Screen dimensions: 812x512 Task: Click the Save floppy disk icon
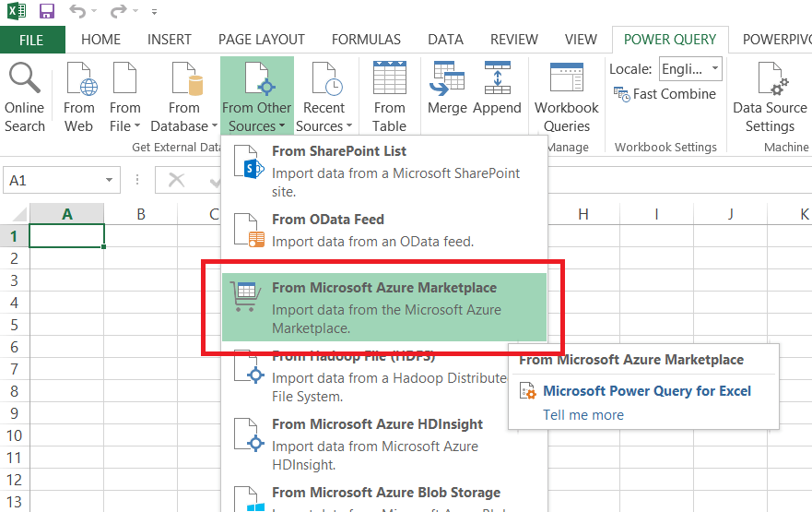coord(47,11)
